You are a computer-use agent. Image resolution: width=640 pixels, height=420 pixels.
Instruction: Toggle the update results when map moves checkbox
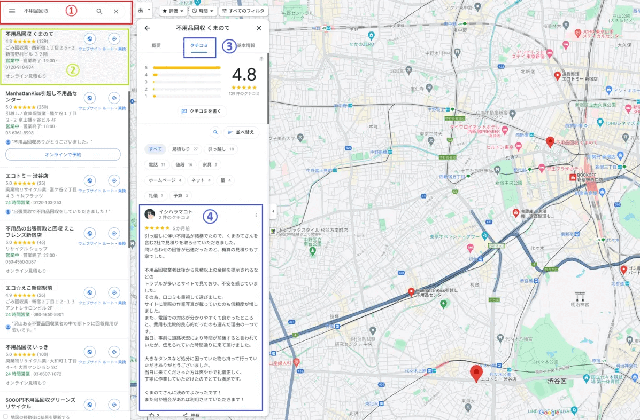(5, 417)
